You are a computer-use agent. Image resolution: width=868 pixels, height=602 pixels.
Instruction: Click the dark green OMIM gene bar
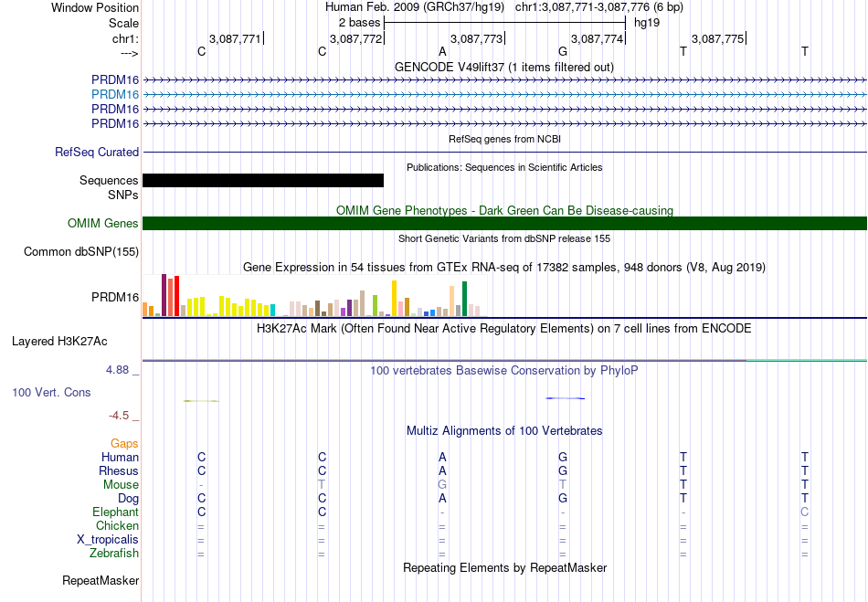pyautogui.click(x=504, y=223)
